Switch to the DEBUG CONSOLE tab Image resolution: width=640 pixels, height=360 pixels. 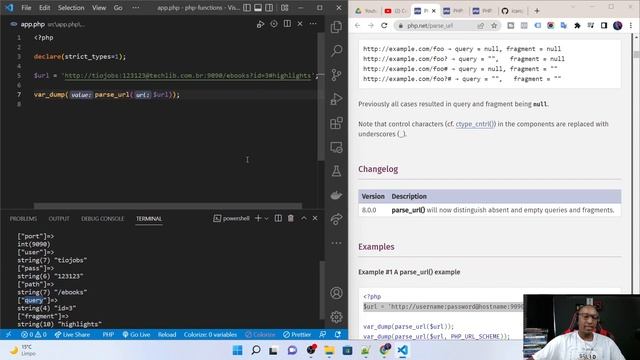[x=102, y=219]
